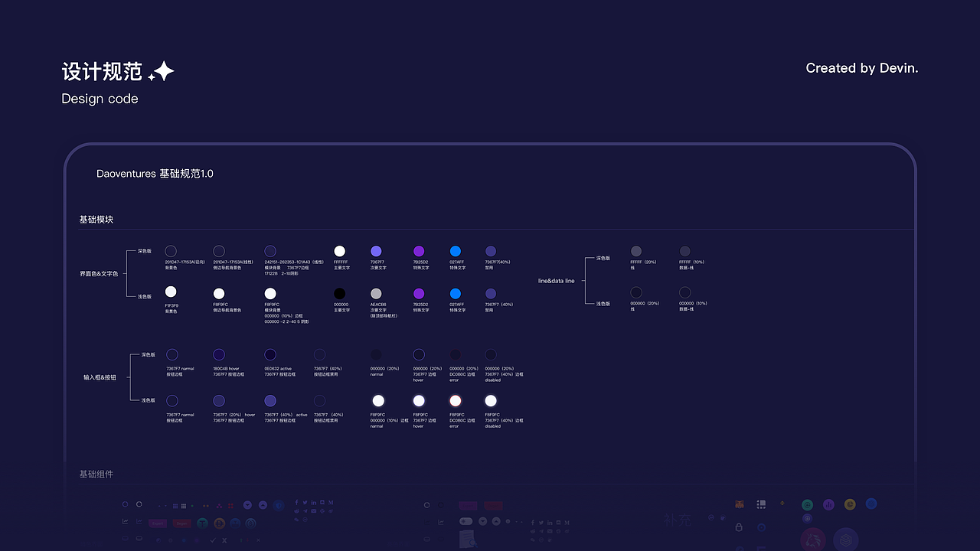Click the dark-version 7367F7 normal button swatch
Viewport: 980px width, 551px height.
pos(172,354)
